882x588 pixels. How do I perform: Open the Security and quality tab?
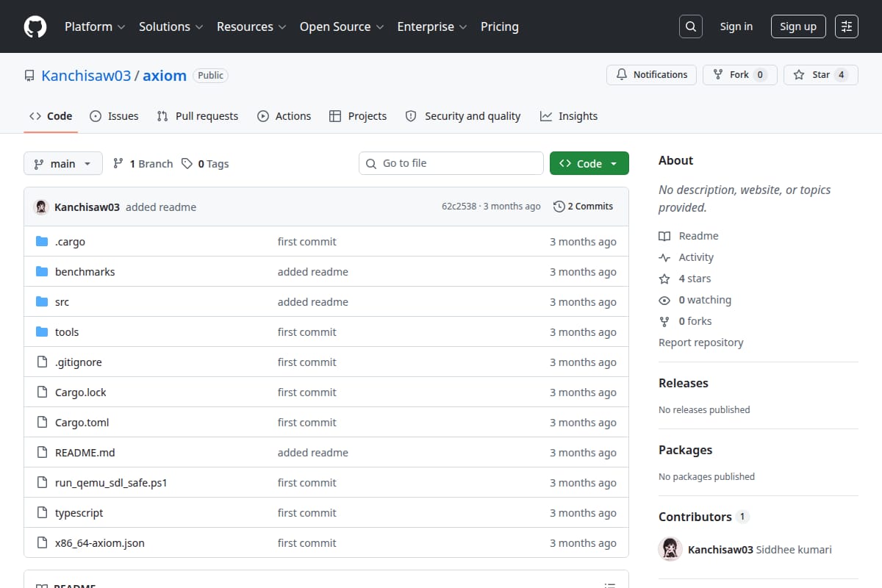pyautogui.click(x=463, y=116)
